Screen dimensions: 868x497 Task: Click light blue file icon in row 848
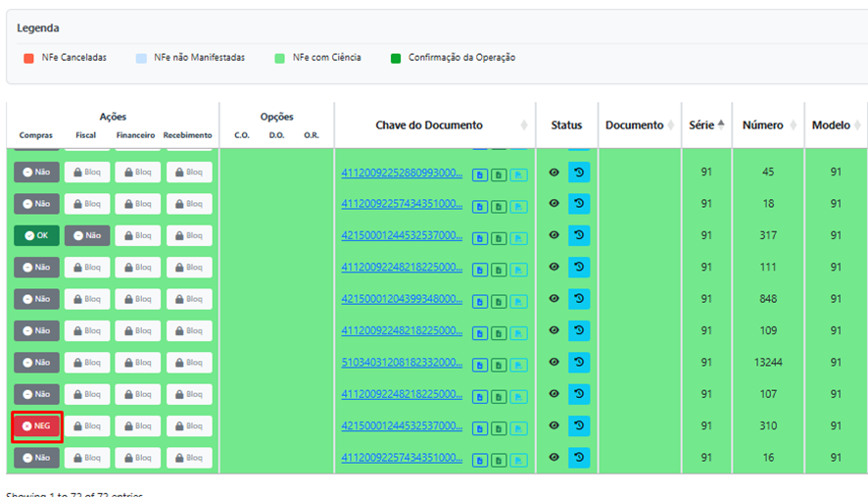pos(518,301)
